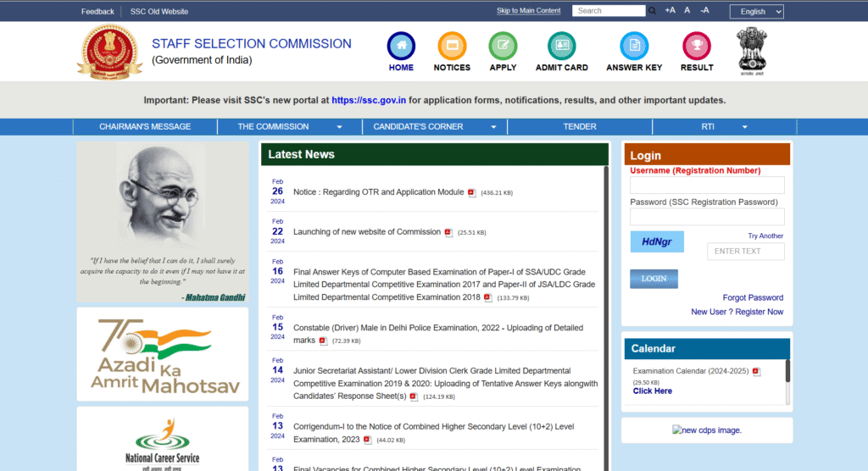This screenshot has height=471, width=868.
Task: Click the Mahatma Gandhi quote image
Action: 162,222
